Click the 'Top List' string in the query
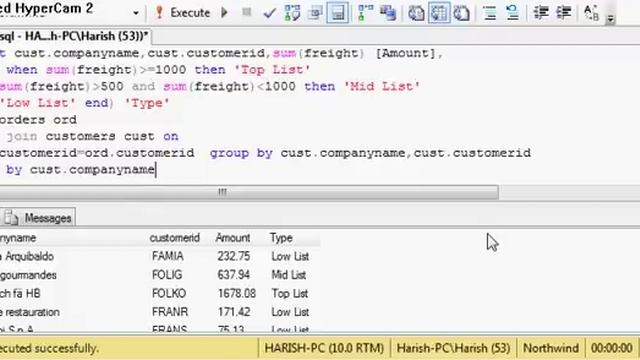Viewport: 640px width, 360px height. click(x=272, y=70)
